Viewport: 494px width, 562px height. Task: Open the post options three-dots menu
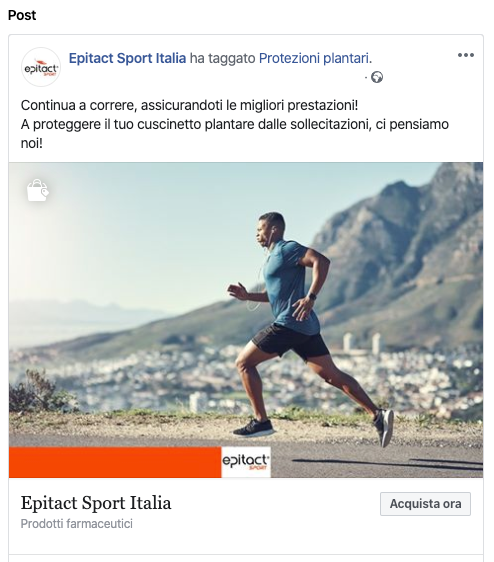[466, 55]
